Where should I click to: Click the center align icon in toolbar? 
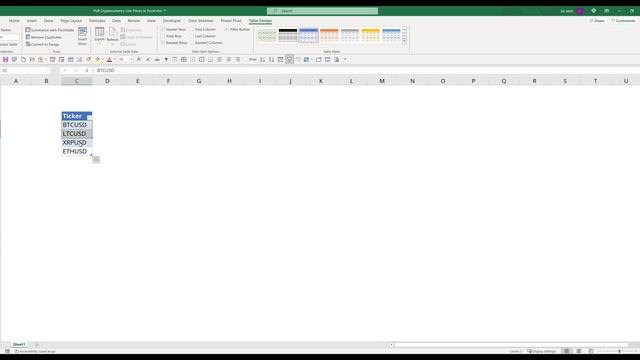[229, 60]
